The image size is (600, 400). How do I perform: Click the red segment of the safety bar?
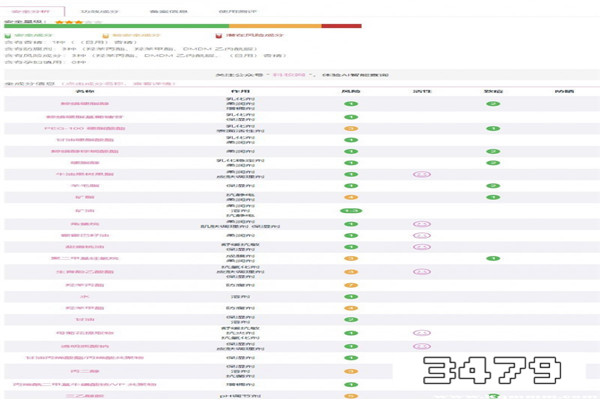pos(341,26)
